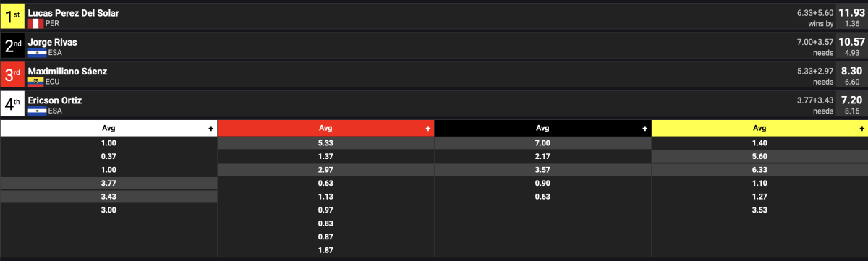This screenshot has width=868, height=261.
Task: Expand the yellow Avg column with plus
Action: 862,128
